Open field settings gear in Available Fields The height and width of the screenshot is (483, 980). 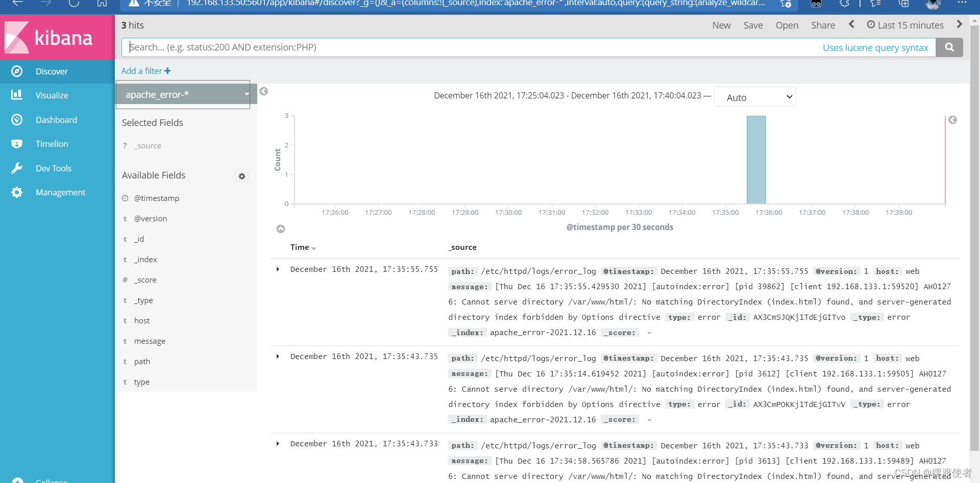(x=242, y=176)
